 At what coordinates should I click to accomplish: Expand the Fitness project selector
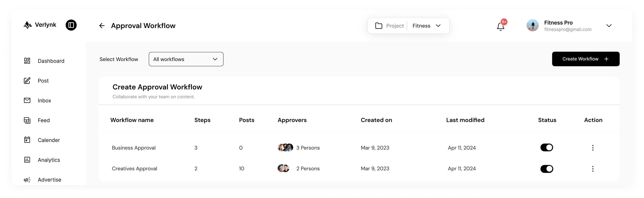(x=438, y=26)
